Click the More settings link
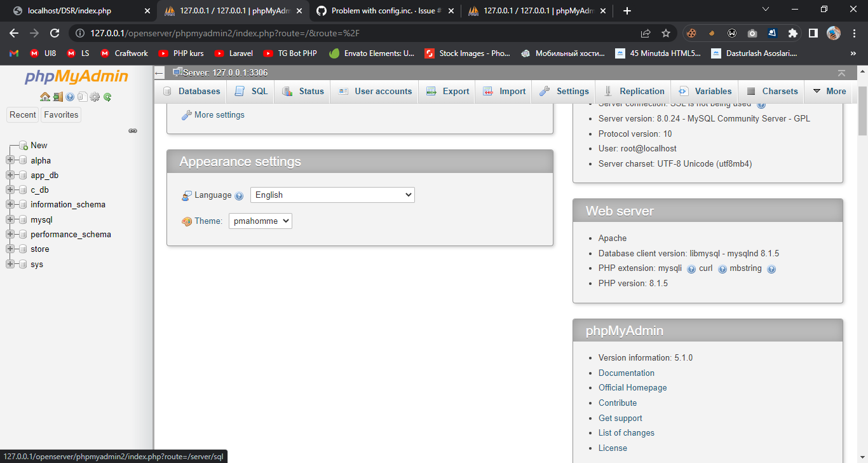 point(219,115)
